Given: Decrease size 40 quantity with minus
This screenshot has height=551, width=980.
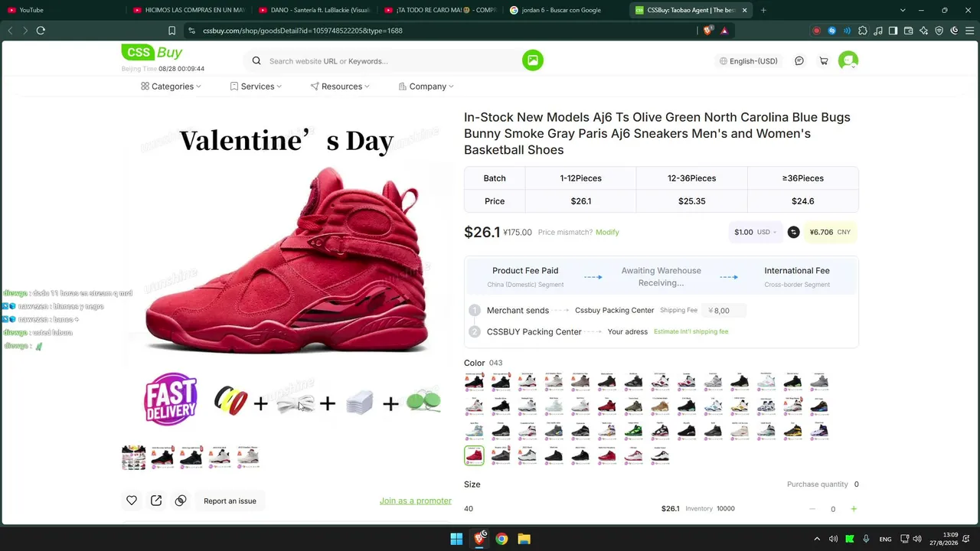Looking at the screenshot, I should click(x=812, y=509).
